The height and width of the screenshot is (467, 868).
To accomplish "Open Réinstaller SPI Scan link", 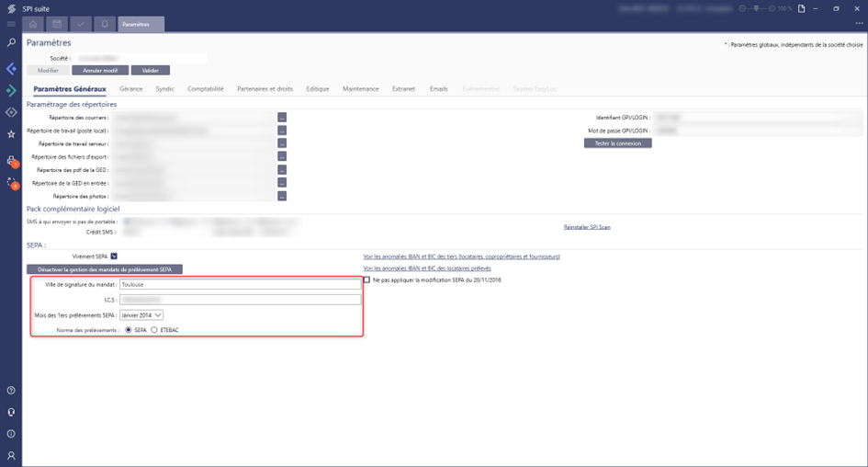I will [x=587, y=227].
